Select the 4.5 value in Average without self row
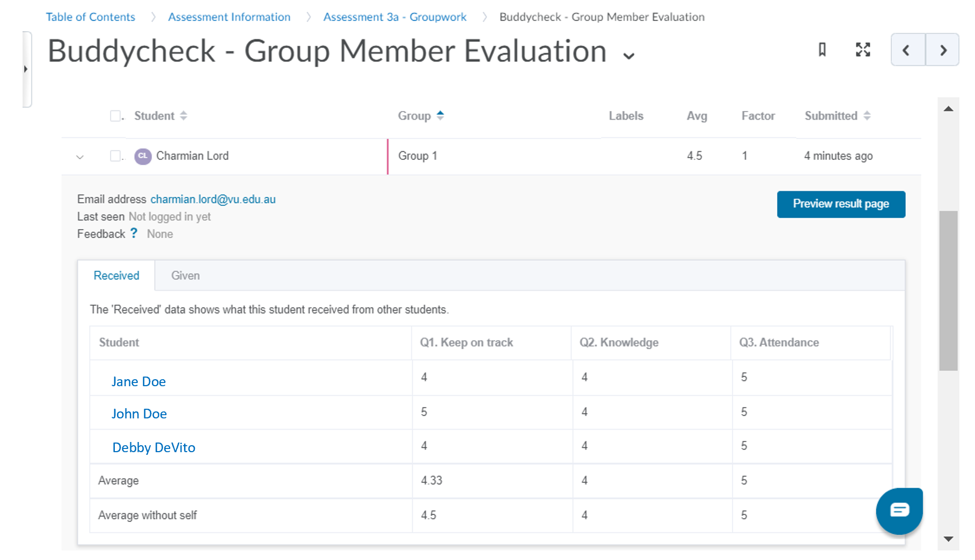The width and height of the screenshot is (975, 560). pos(428,515)
